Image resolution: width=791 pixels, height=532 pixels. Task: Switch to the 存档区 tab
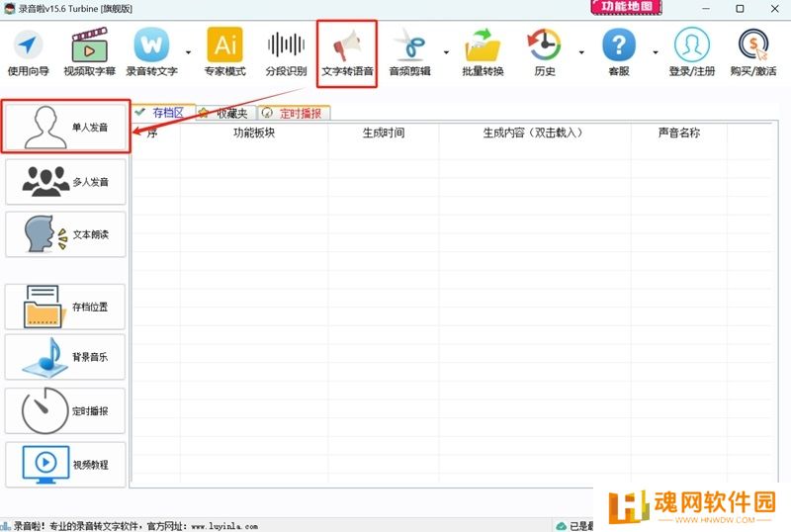click(x=163, y=113)
